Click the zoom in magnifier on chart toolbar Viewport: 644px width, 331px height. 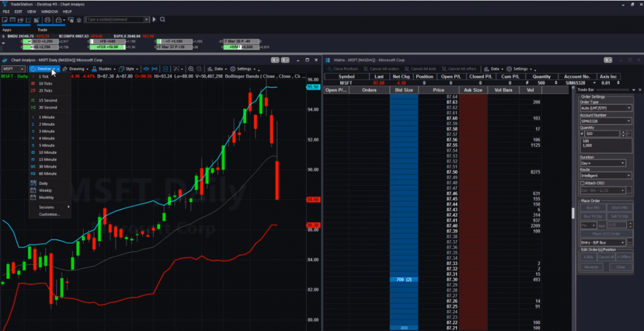[x=191, y=69]
